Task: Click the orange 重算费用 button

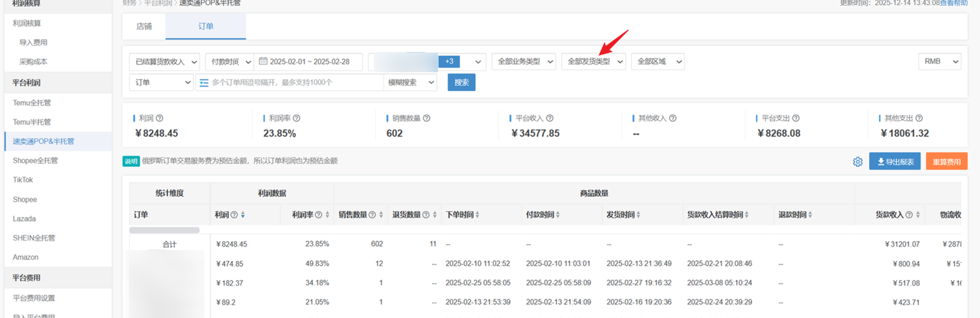Action: [x=946, y=162]
